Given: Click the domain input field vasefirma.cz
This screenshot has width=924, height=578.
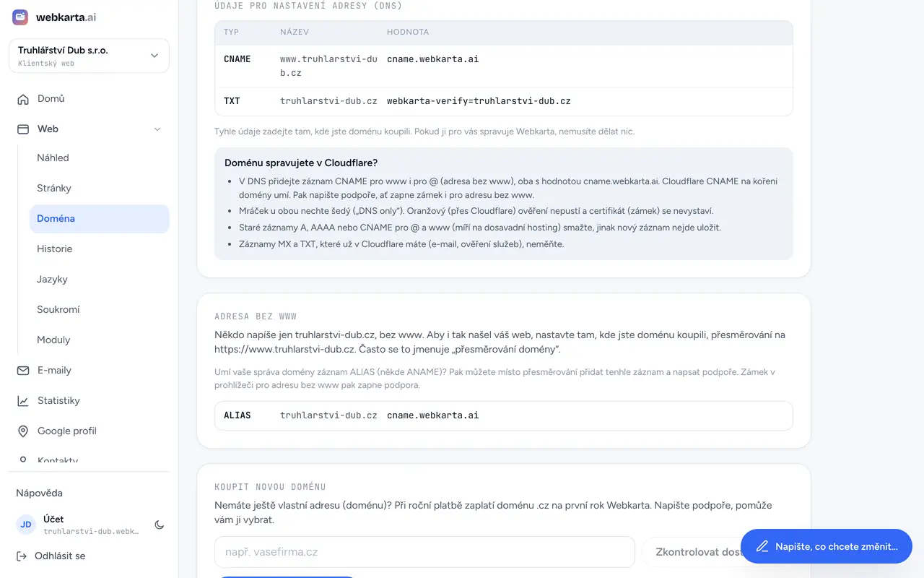Looking at the screenshot, I should click(424, 552).
